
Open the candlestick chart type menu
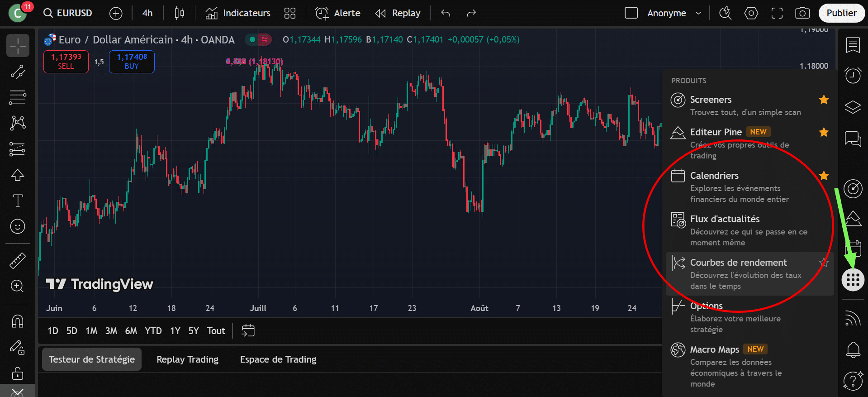coord(179,13)
